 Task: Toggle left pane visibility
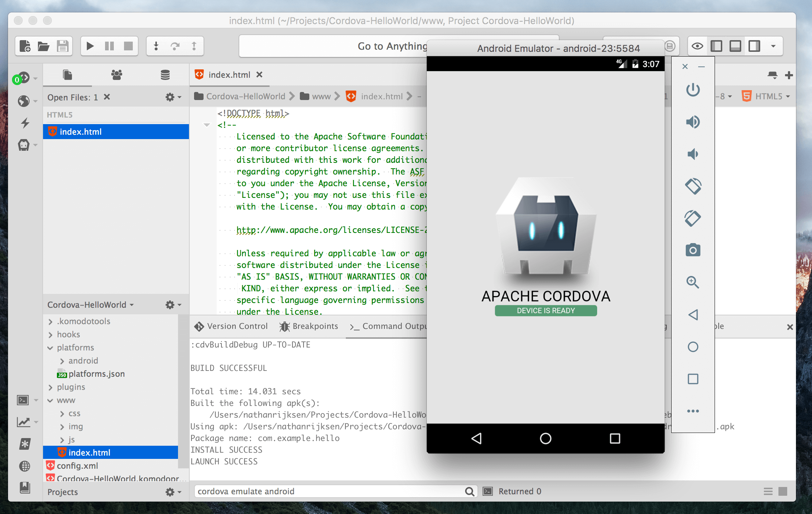point(716,46)
